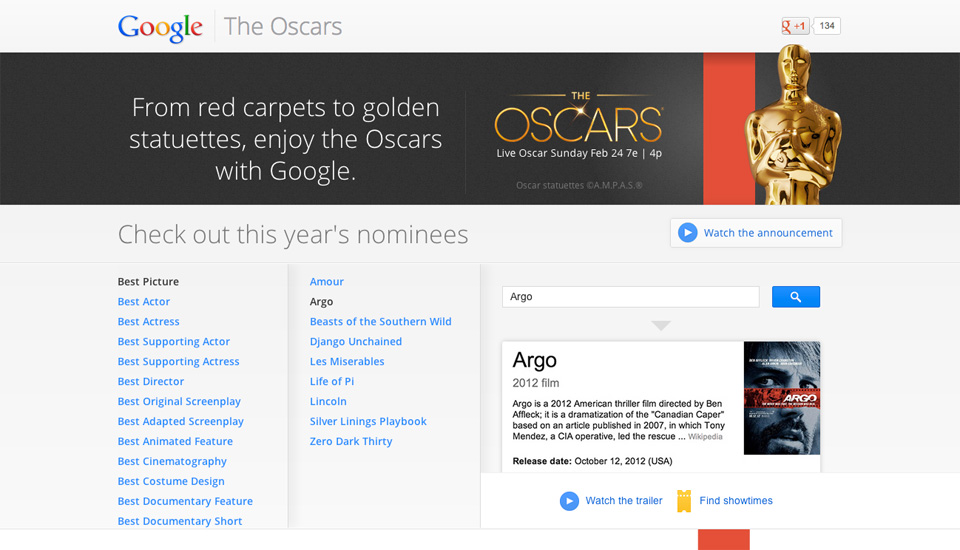Open Best Original Screenplay category
This screenshot has width=960, height=550.
click(179, 401)
